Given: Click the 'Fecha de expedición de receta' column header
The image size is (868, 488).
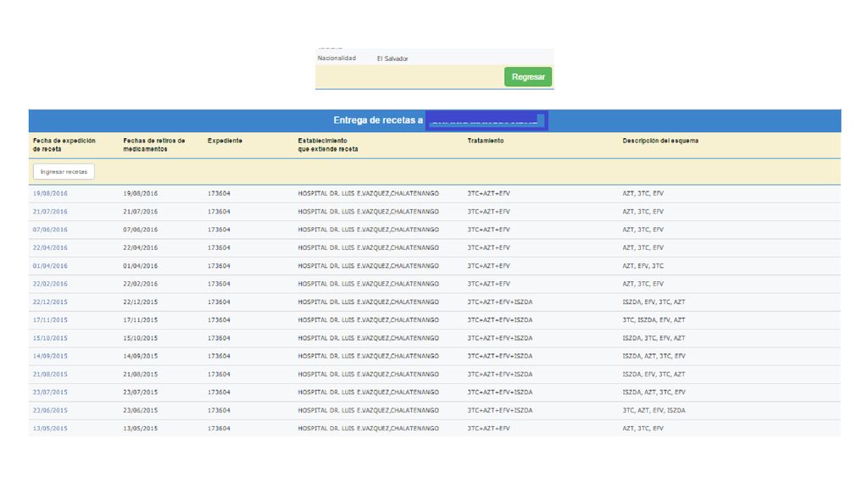Looking at the screenshot, I should tap(64, 145).
